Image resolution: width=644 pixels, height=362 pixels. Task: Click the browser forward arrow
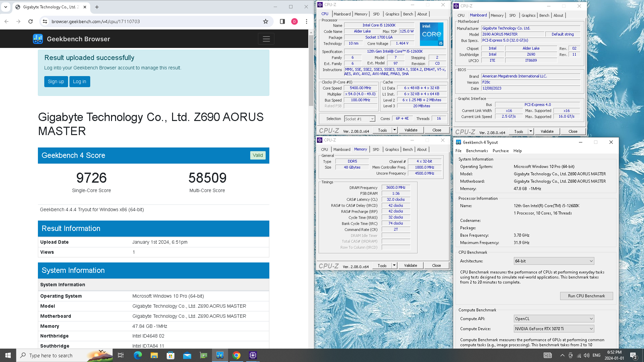pyautogui.click(x=18, y=21)
